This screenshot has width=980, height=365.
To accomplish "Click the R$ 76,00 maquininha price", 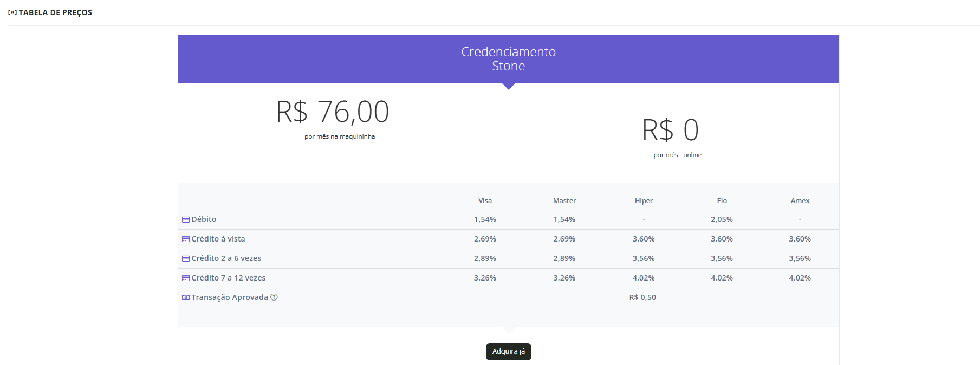I will click(x=333, y=112).
